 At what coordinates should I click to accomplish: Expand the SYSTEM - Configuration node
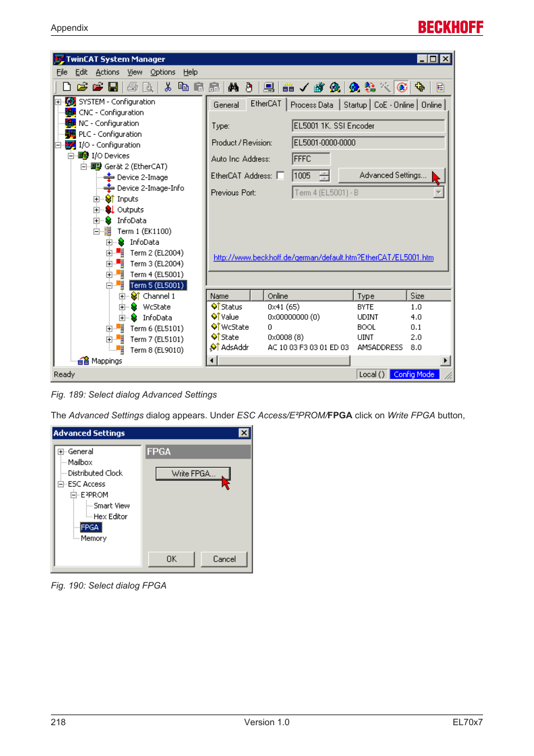[58, 102]
